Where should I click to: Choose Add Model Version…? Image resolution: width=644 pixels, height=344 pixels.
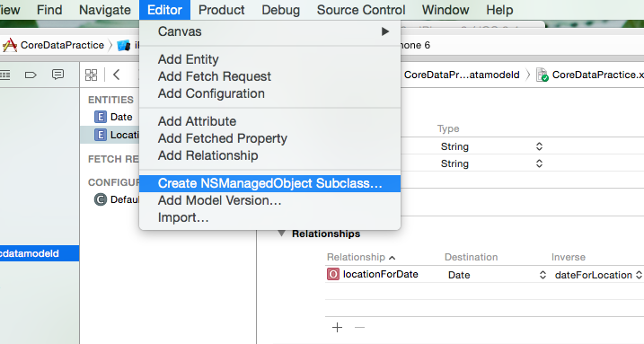pos(269,200)
